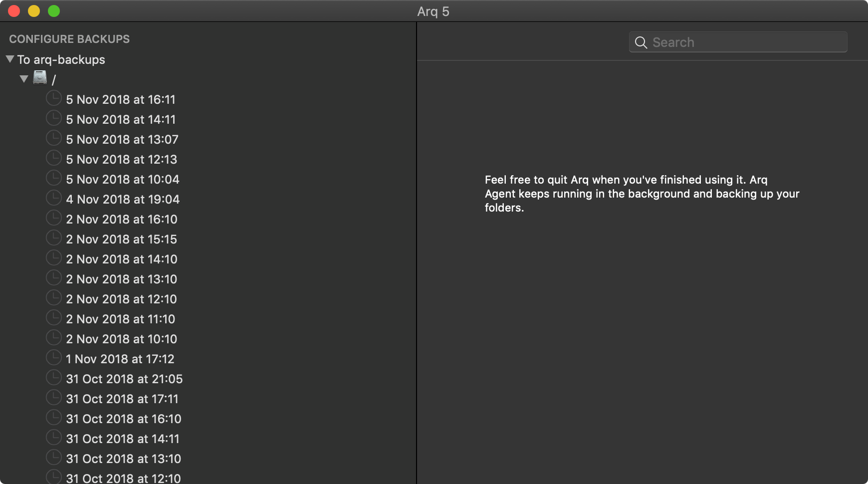Viewport: 868px width, 484px height.
Task: Select backup 2 Nov 2018 at 13:10
Action: pyautogui.click(x=122, y=279)
